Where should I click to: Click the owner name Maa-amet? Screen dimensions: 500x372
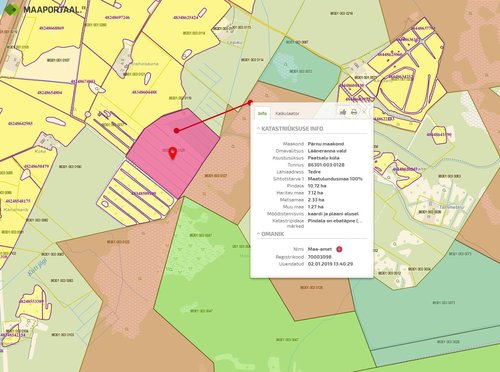click(320, 249)
